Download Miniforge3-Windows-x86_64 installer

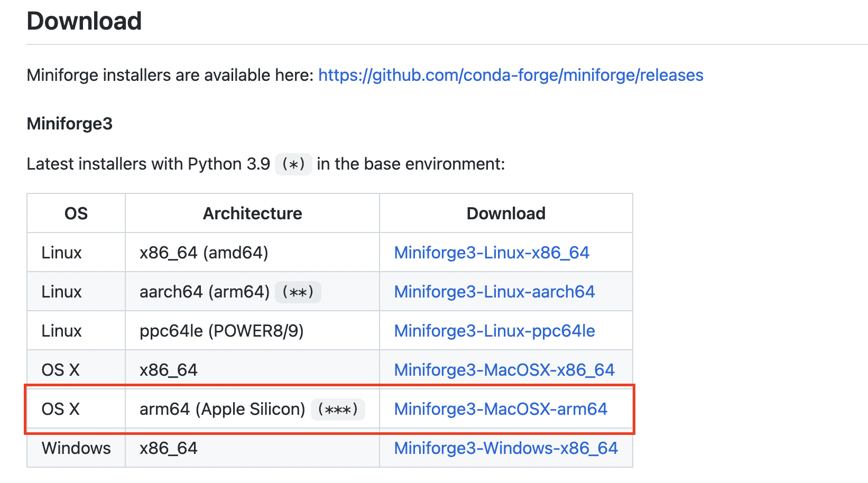[x=505, y=448]
